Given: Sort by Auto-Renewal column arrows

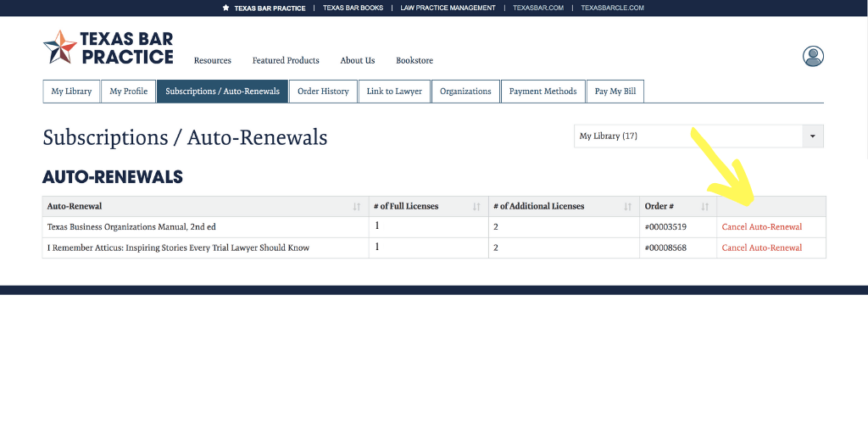Looking at the screenshot, I should [357, 207].
